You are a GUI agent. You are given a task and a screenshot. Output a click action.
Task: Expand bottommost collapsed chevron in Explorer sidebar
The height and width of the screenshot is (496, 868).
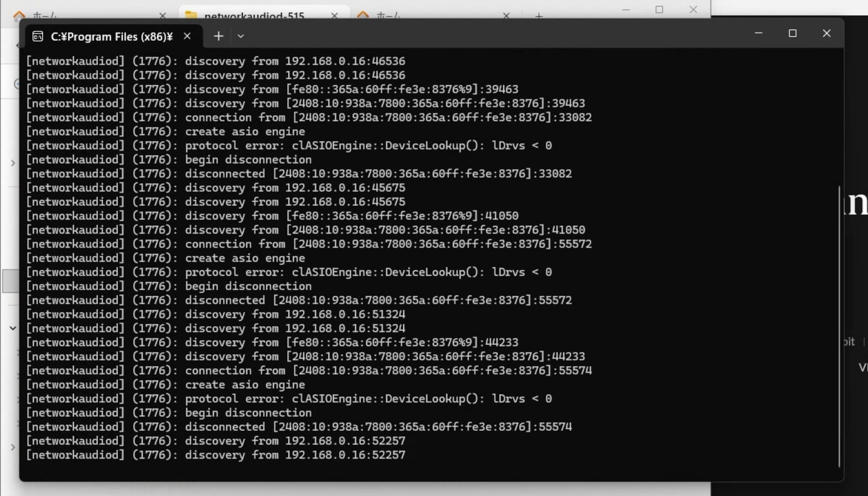pyautogui.click(x=13, y=447)
